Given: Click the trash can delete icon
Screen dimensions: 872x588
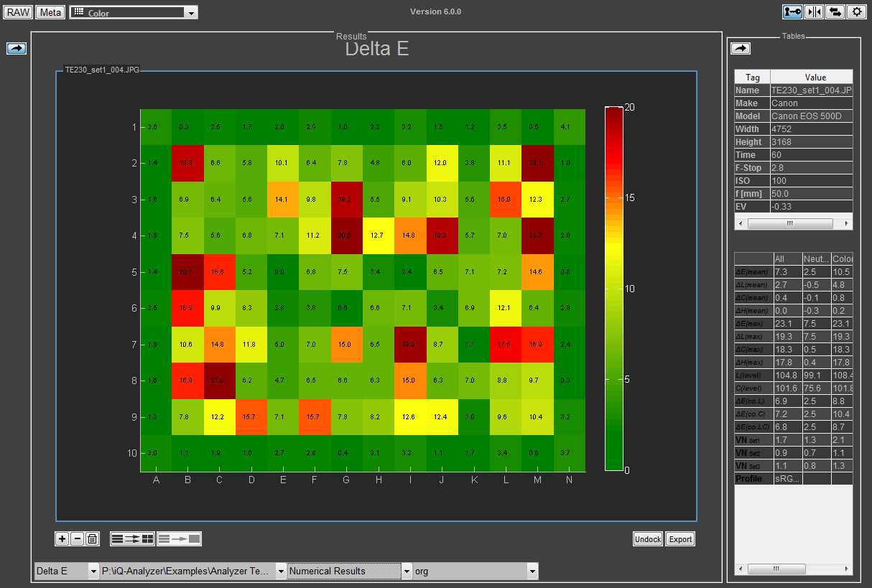Looking at the screenshot, I should (92, 538).
